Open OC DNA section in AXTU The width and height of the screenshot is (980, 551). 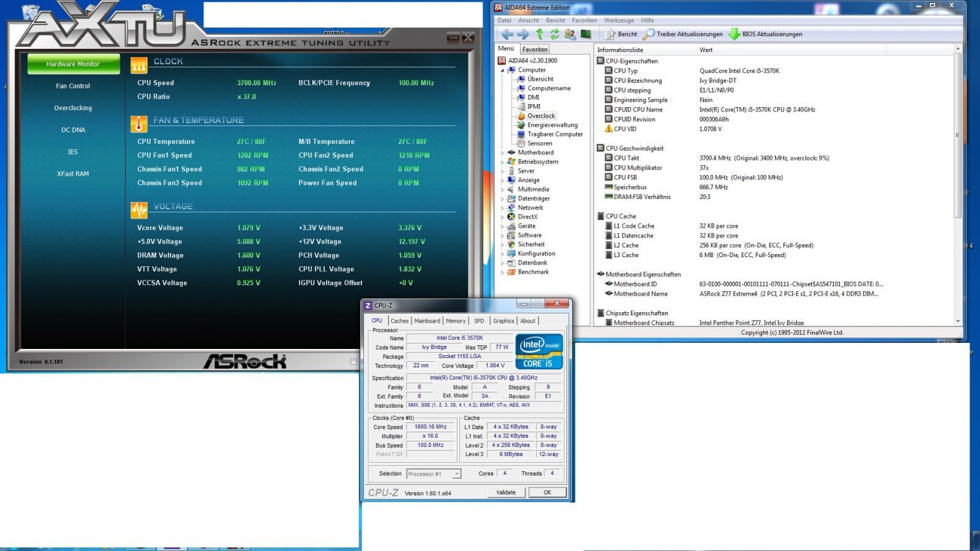coord(73,130)
